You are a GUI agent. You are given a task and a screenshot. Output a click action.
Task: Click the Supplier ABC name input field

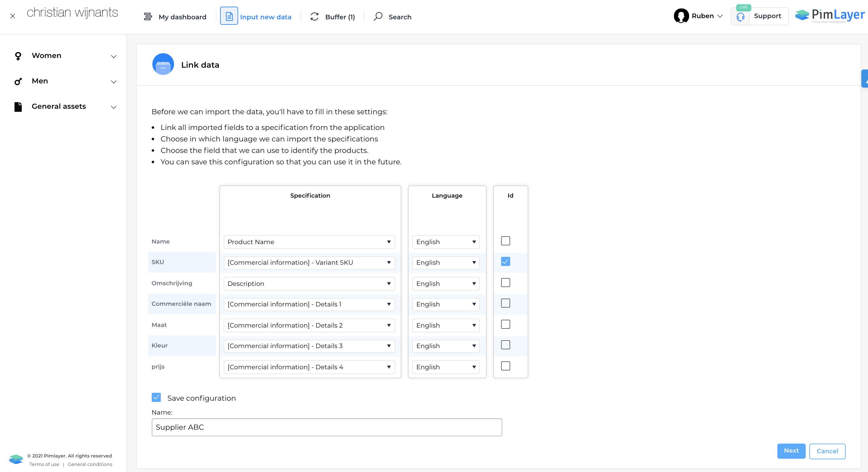[326, 427]
